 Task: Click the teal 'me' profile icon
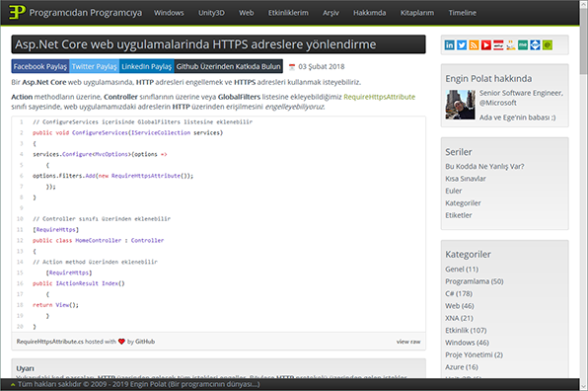[523, 45]
